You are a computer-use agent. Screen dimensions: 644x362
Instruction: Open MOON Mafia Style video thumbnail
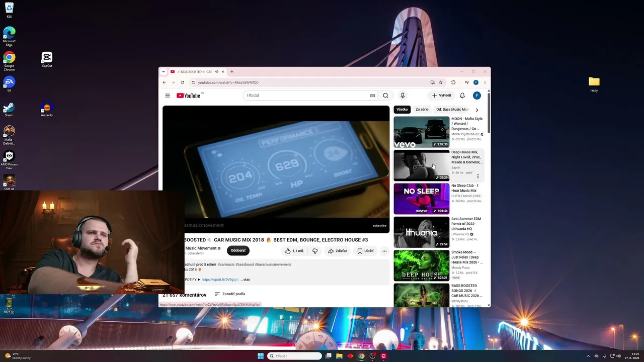coord(422,132)
